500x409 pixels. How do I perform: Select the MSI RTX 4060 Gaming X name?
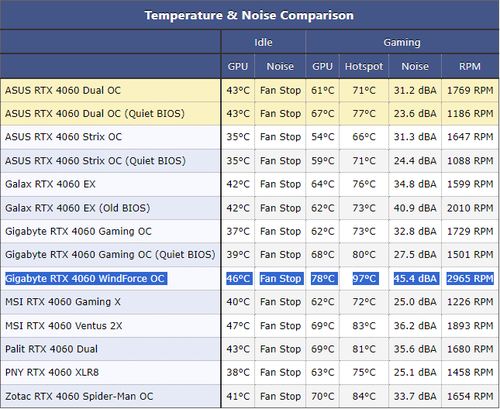tap(63, 302)
